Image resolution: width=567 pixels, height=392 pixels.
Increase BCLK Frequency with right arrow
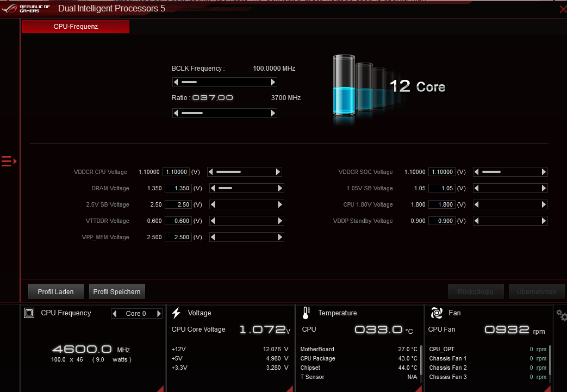tap(273, 82)
